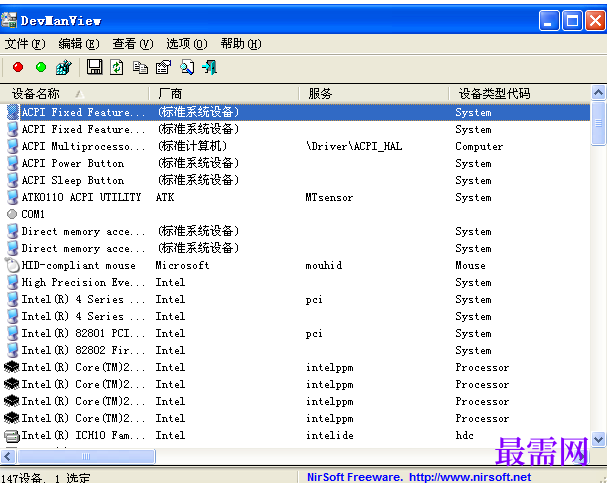This screenshot has height=483, width=607.
Task: Click the device icon of ACPI Sleep Button
Action: [x=12, y=180]
